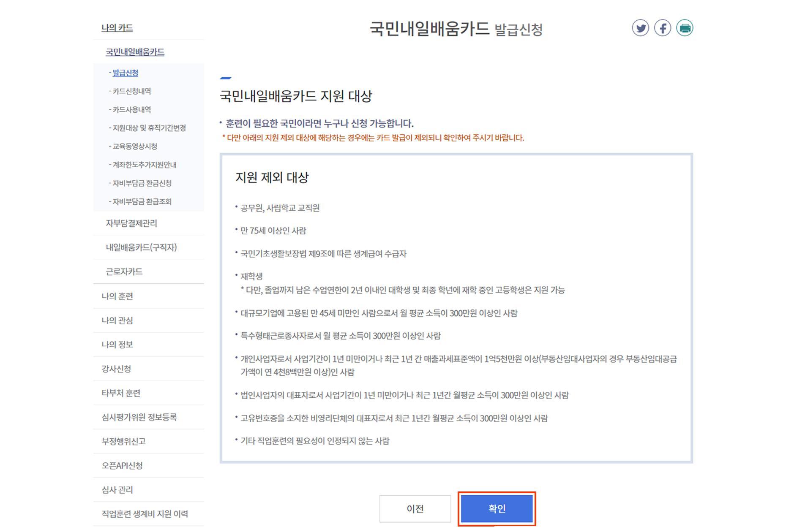Click the 공무원, 사립학교 교직원 item

point(280,208)
